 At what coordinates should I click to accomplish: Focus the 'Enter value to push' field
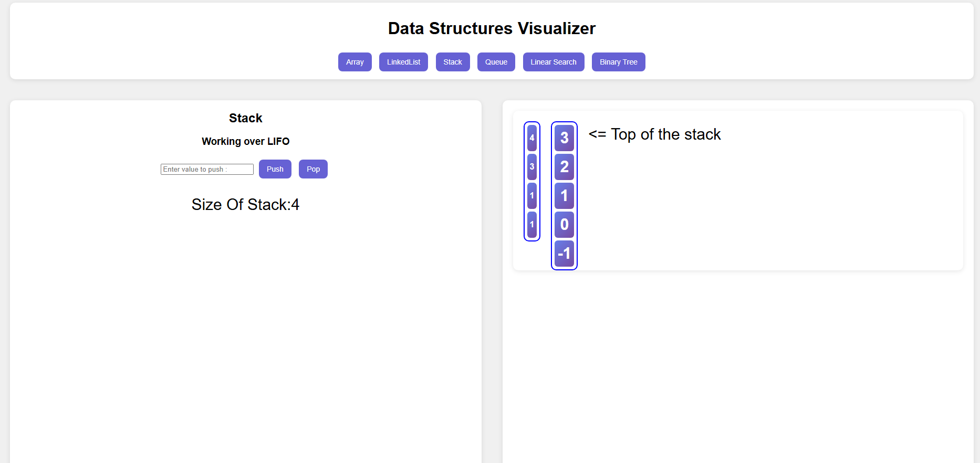pos(207,169)
